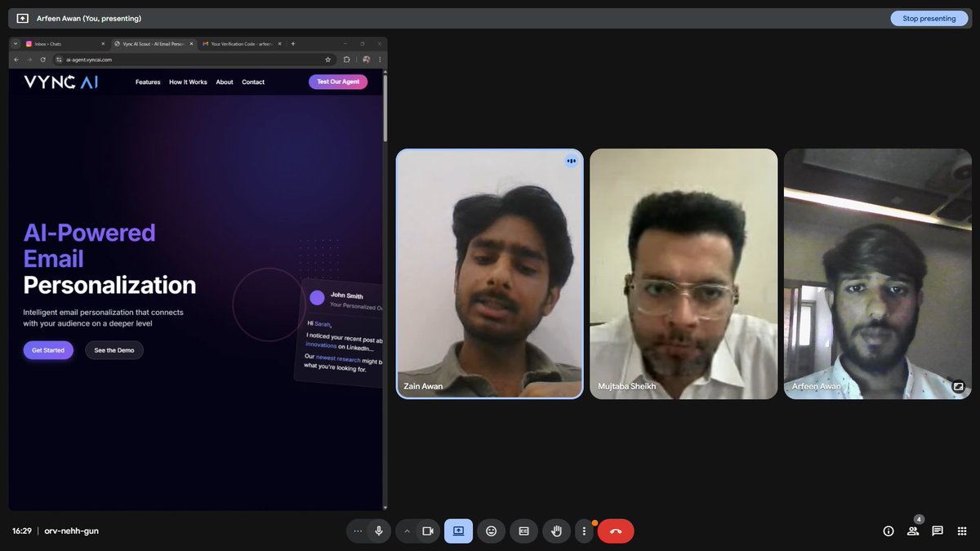This screenshot has width=980, height=551.
Task: Click the Stop presenting button
Action: pyautogui.click(x=929, y=17)
